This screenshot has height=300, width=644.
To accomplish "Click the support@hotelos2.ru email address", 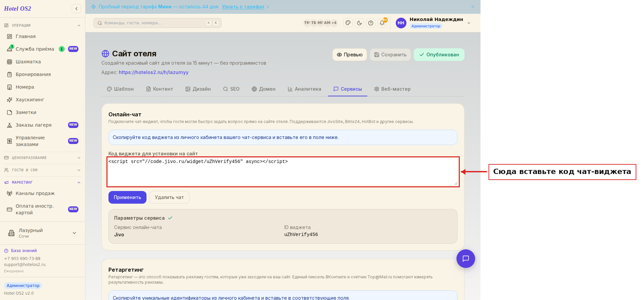I will coord(25,265).
